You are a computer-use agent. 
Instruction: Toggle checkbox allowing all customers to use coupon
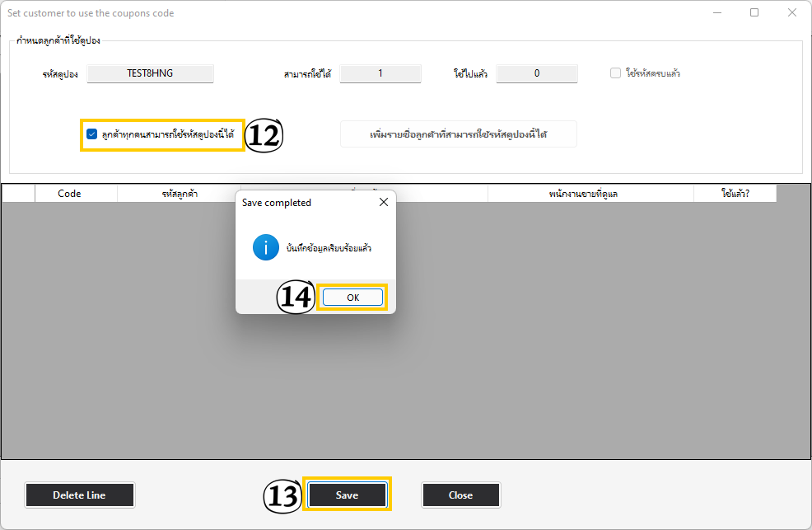(92, 134)
